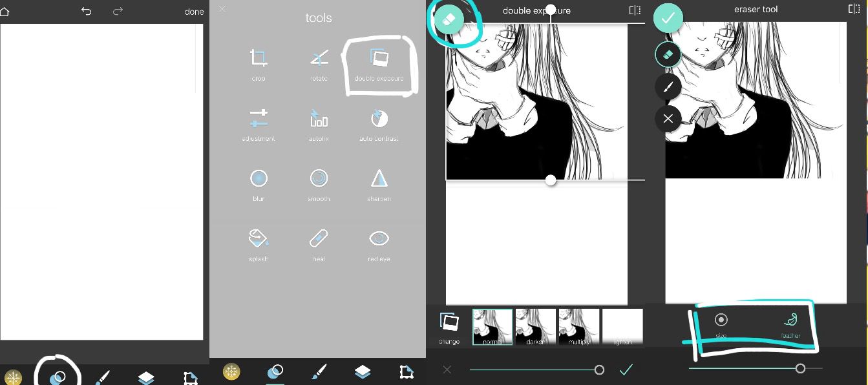Toggle compare view on the double exposure screen
Image resolution: width=868 pixels, height=385 pixels.
tap(635, 10)
